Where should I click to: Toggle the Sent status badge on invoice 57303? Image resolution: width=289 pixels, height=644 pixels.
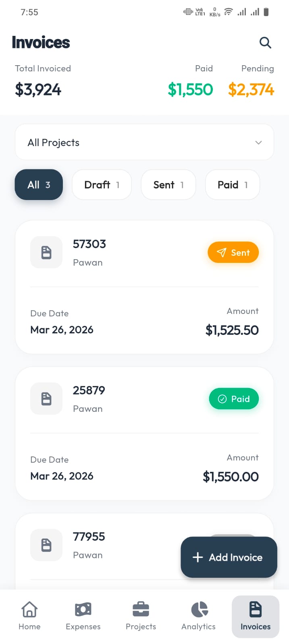[233, 252]
